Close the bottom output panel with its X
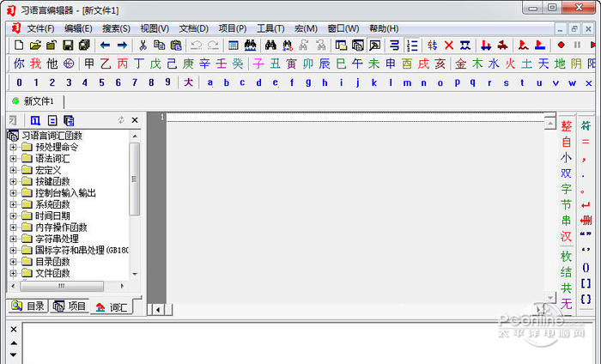 [14, 329]
